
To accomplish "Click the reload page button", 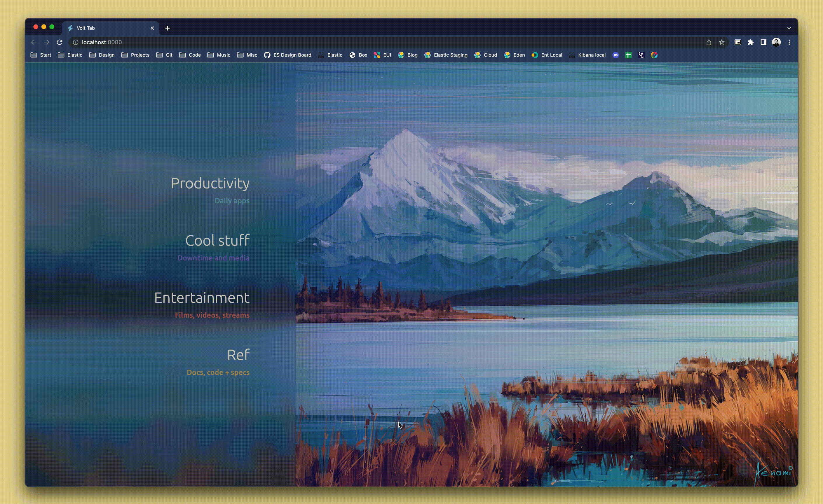I will (x=60, y=42).
